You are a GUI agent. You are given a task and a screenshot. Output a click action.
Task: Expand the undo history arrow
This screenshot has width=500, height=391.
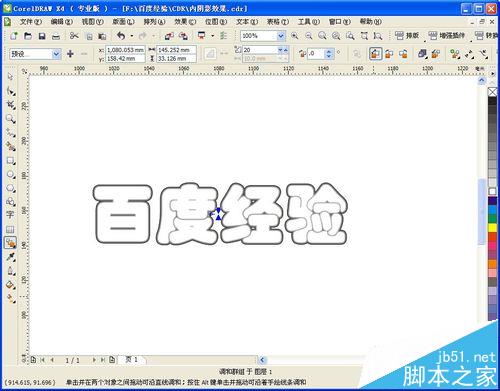pos(132,36)
